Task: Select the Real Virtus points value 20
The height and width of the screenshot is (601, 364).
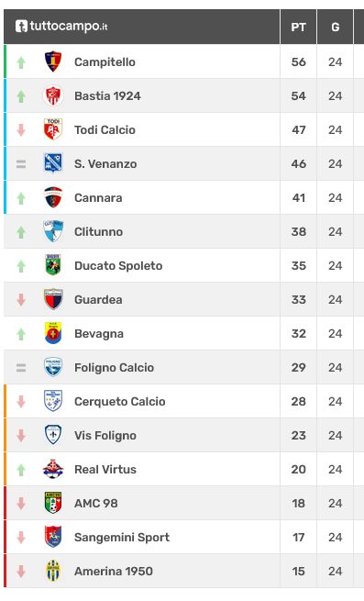Action: (x=299, y=470)
